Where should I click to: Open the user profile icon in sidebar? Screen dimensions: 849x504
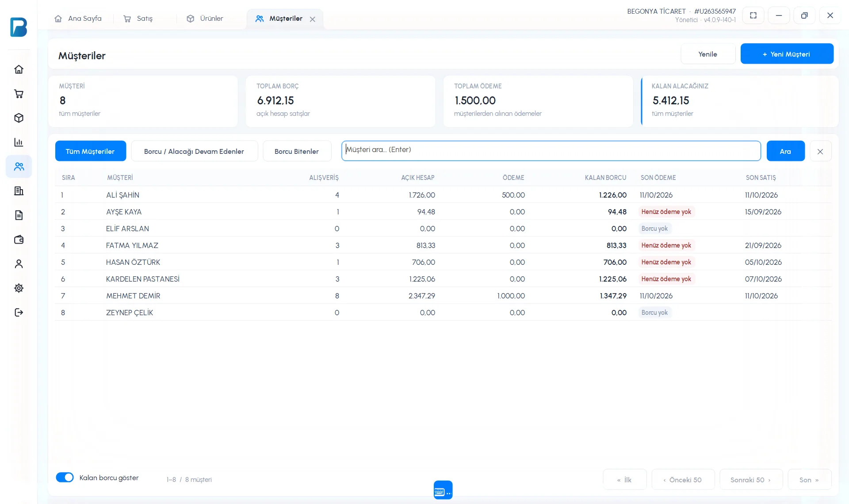click(x=19, y=264)
